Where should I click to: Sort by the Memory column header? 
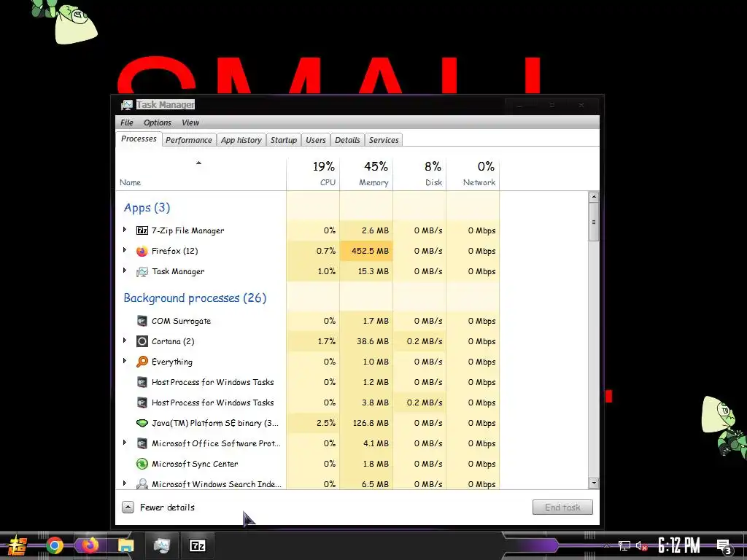click(x=366, y=174)
